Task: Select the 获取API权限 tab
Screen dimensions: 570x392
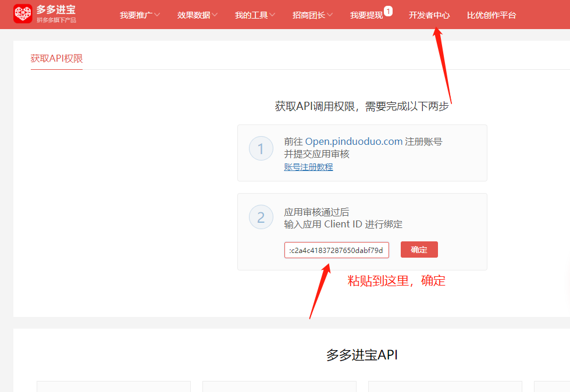Action: pos(57,59)
